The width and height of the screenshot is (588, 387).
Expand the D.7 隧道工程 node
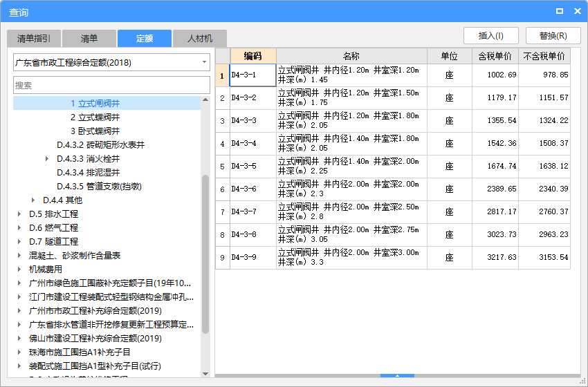point(19,242)
